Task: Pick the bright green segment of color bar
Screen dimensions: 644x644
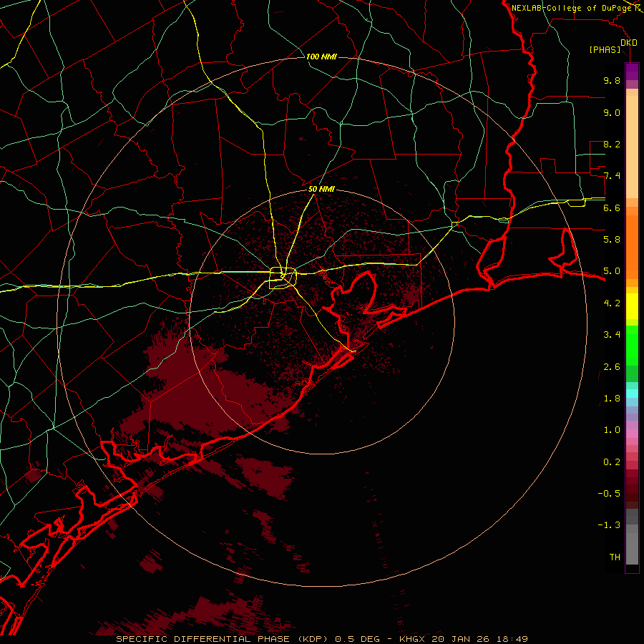Action: tap(632, 346)
